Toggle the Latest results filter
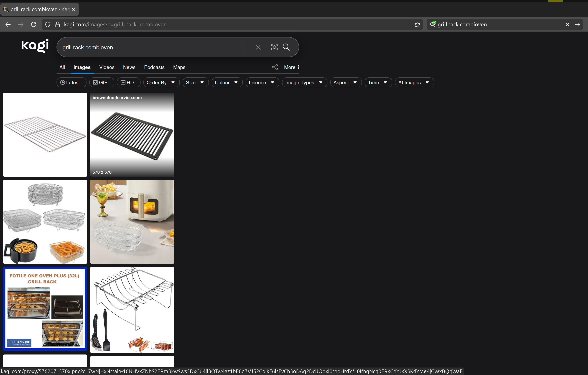This screenshot has height=375, width=588. tap(71, 83)
